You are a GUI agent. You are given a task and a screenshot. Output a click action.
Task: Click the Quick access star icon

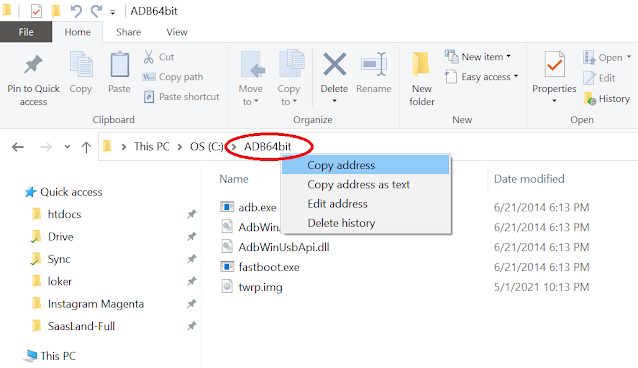click(x=31, y=192)
